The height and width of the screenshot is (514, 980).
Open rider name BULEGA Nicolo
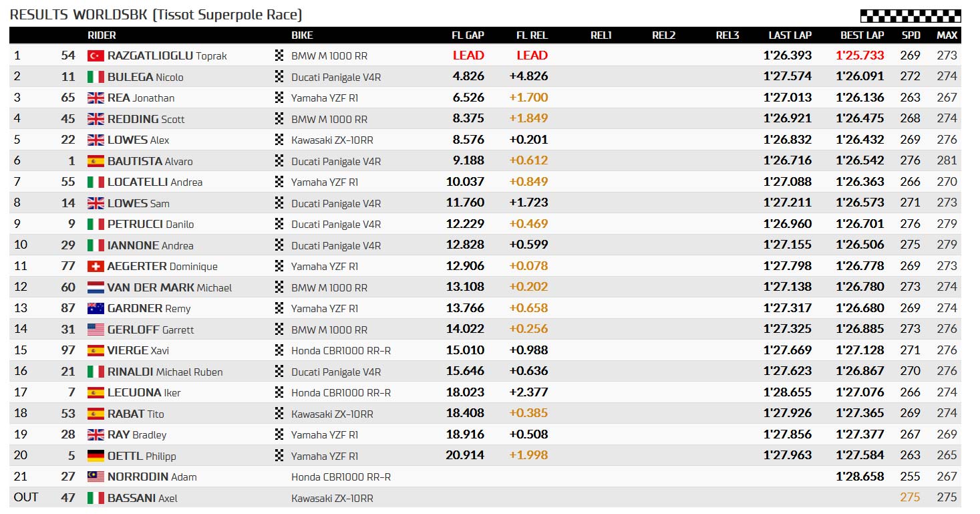[x=145, y=77]
